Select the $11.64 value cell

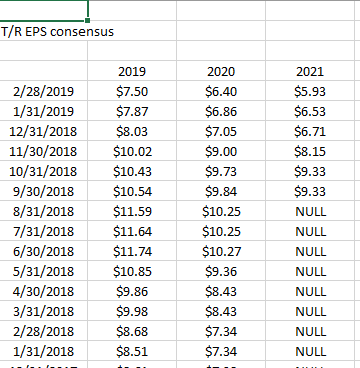click(132, 231)
